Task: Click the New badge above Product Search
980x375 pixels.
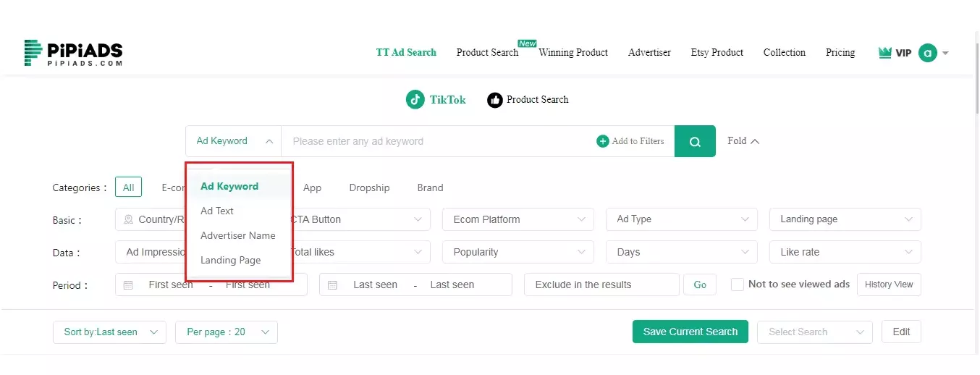Action: [x=528, y=43]
